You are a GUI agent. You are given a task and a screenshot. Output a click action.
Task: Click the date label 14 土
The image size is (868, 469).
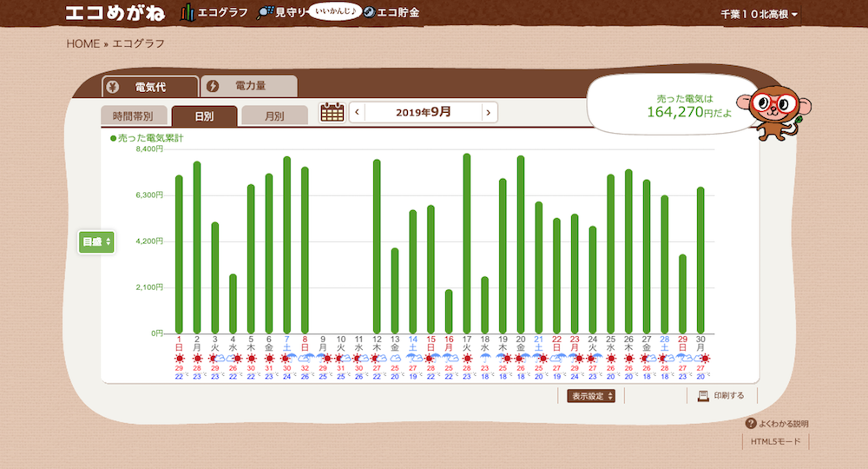(413, 343)
